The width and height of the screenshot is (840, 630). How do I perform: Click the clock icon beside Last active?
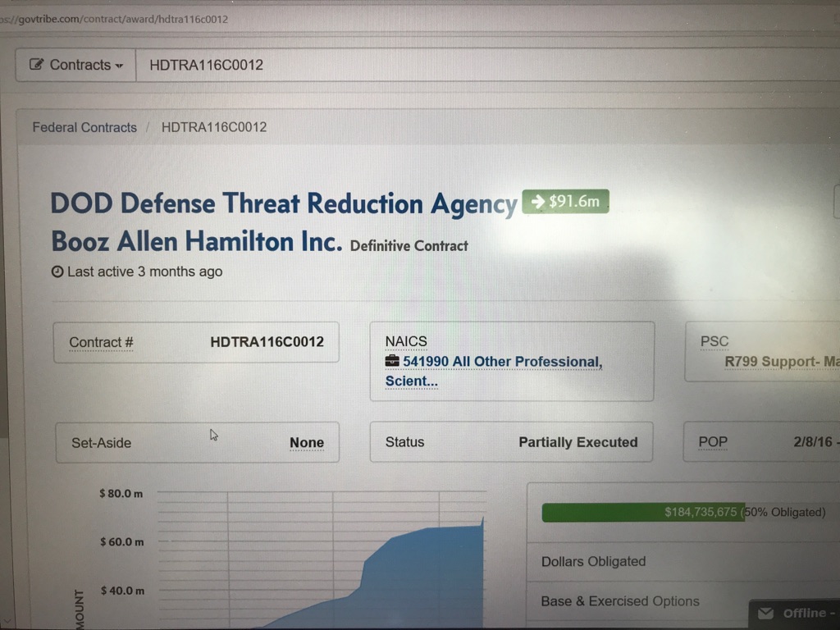pos(57,272)
